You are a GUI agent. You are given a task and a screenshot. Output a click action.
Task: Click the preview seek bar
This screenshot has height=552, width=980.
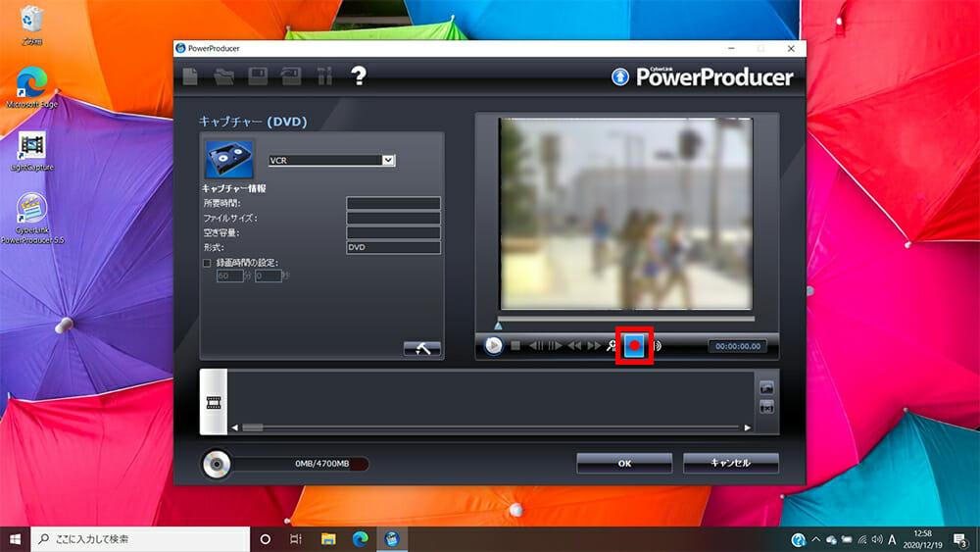(625, 319)
